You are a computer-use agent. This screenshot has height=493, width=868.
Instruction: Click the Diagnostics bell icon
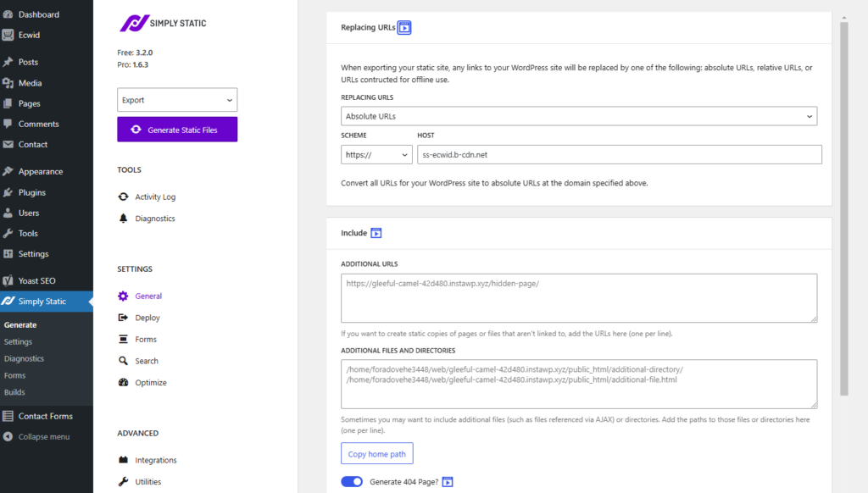coord(123,218)
